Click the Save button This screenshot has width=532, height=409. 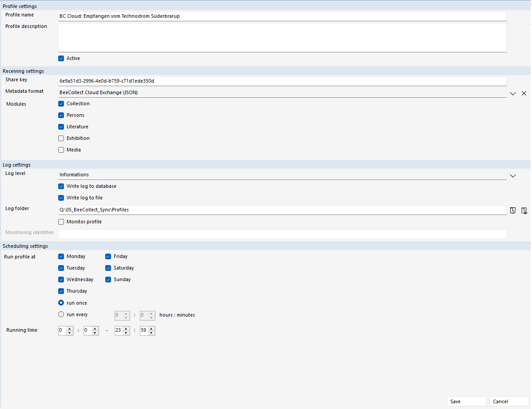point(466,401)
